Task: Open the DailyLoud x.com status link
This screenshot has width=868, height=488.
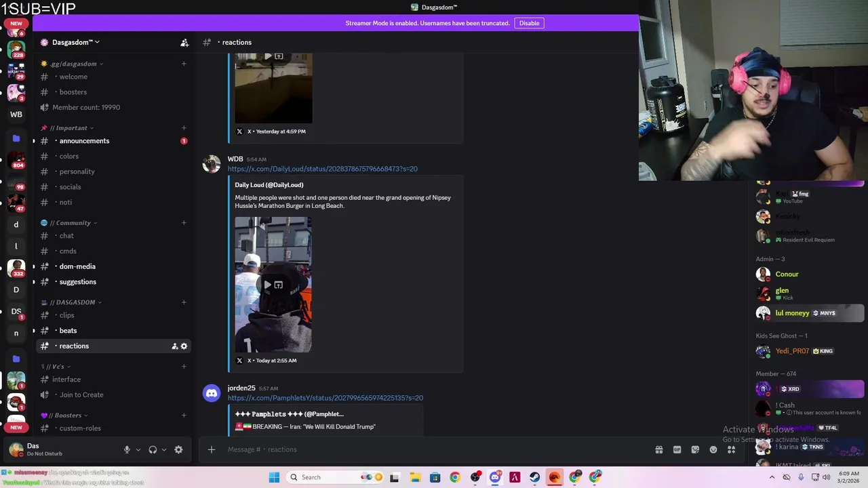Action: click(x=323, y=169)
